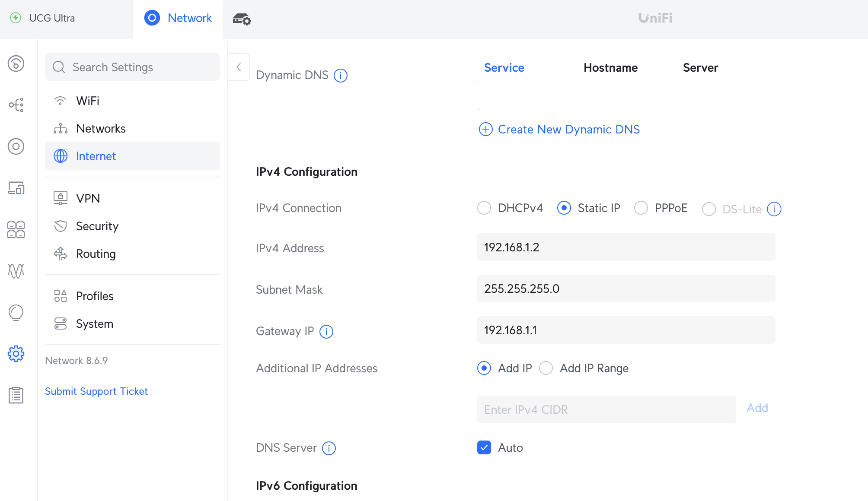Switch to the Network application tab
The width and height of the screenshot is (868, 501).
coord(178,18)
